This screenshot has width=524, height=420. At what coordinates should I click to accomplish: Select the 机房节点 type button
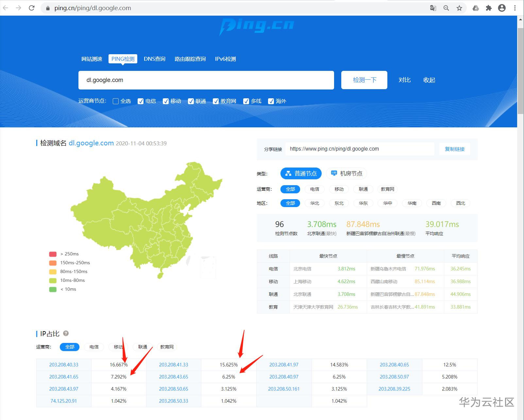point(347,173)
